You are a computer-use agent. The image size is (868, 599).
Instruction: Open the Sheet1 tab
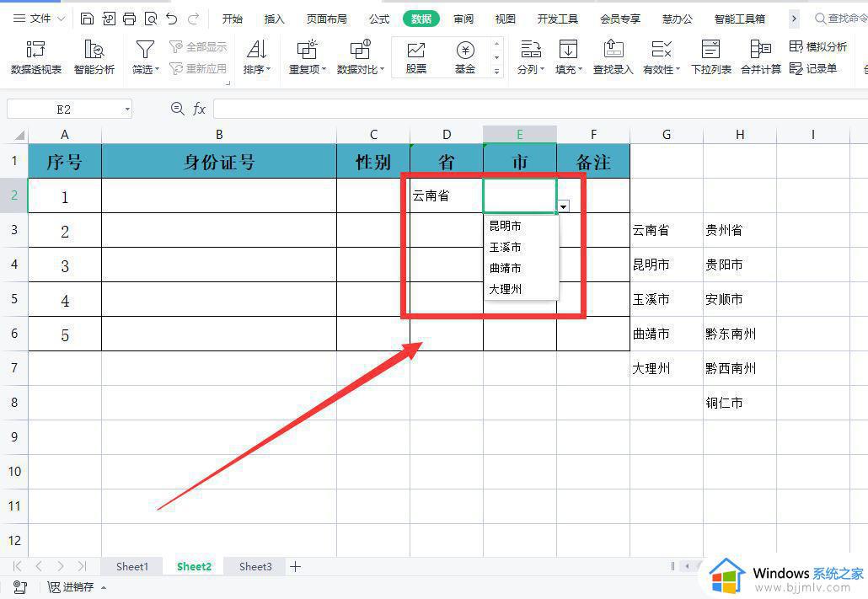pyautogui.click(x=132, y=566)
